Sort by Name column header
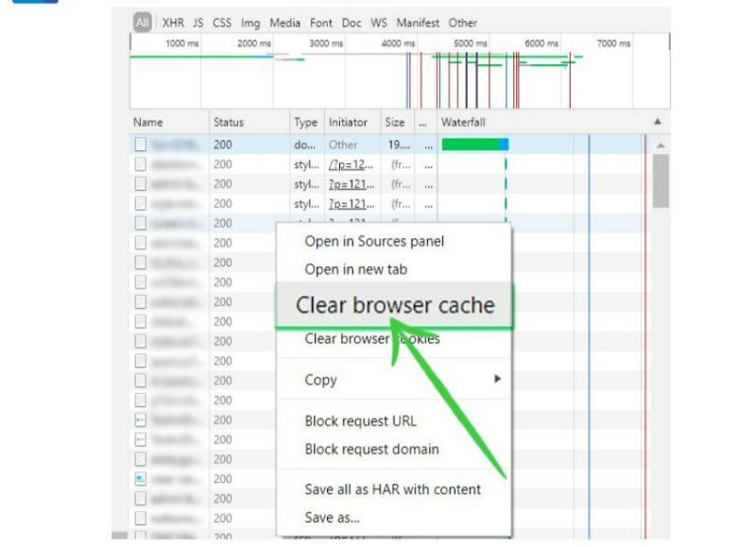The image size is (756, 547). point(169,122)
